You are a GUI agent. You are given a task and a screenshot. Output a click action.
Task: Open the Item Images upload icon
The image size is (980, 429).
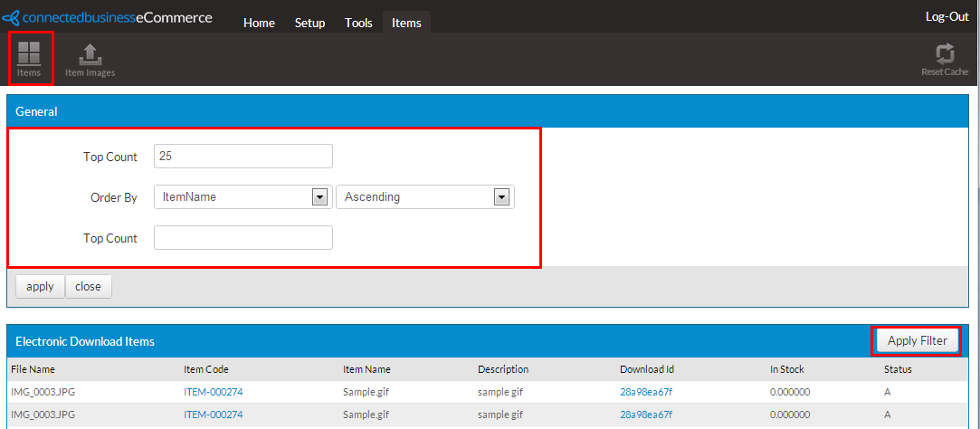(90, 60)
